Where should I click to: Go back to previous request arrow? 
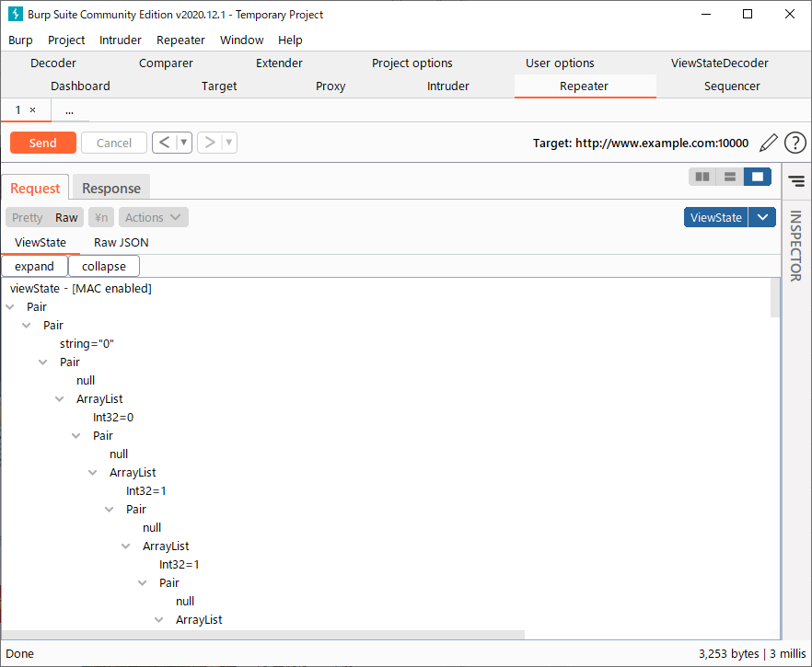tap(164, 143)
